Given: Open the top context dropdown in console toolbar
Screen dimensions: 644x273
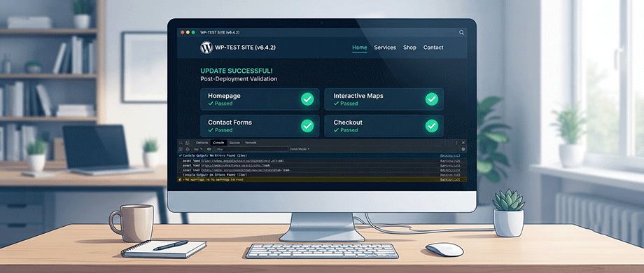Looking at the screenshot, I should (197, 149).
